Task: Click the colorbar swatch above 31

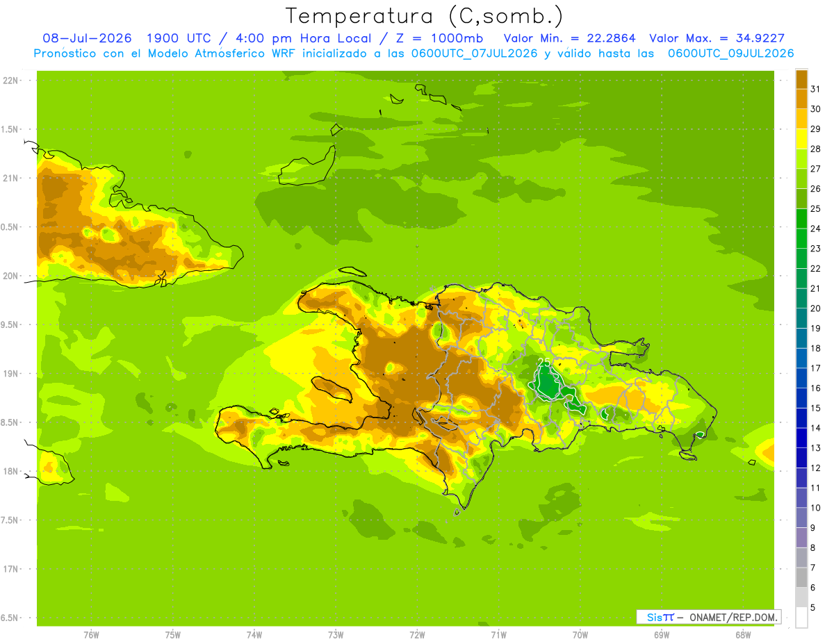Action: tap(801, 79)
